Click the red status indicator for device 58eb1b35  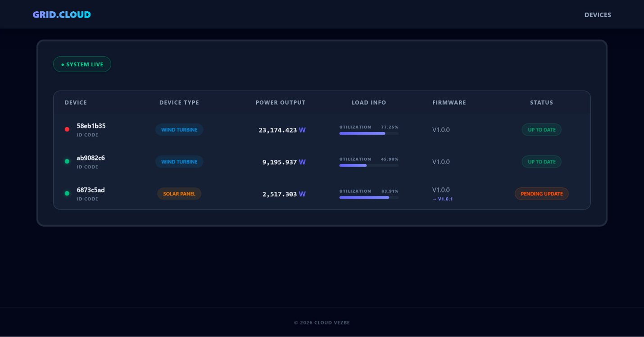(x=66, y=129)
